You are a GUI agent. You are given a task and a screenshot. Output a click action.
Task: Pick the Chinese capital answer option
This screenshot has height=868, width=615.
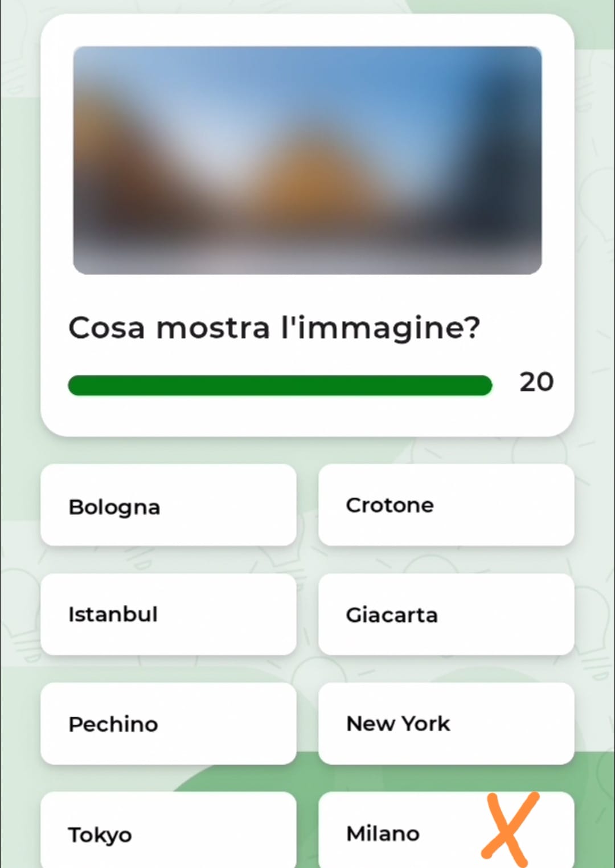click(x=168, y=723)
